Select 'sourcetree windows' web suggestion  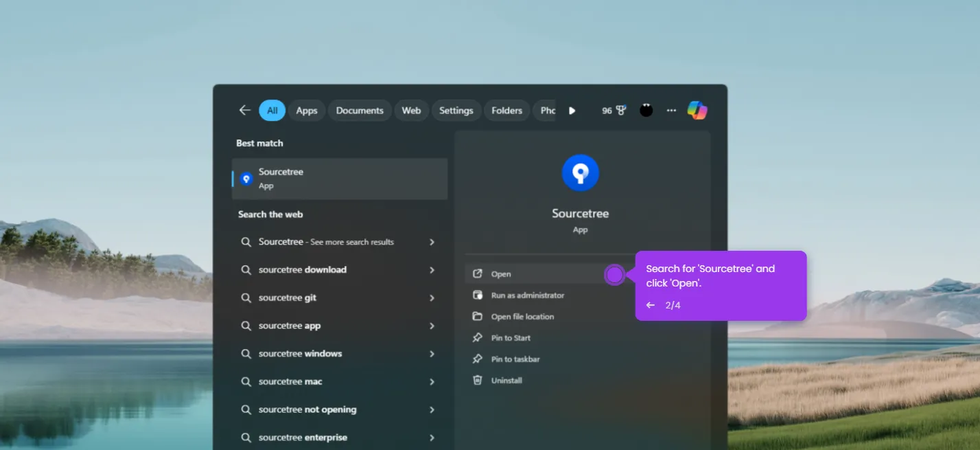[340, 354]
